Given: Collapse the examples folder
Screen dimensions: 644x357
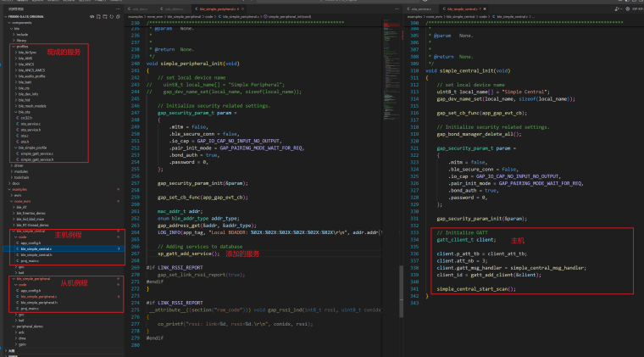Looking at the screenshot, I should (x=19, y=189).
